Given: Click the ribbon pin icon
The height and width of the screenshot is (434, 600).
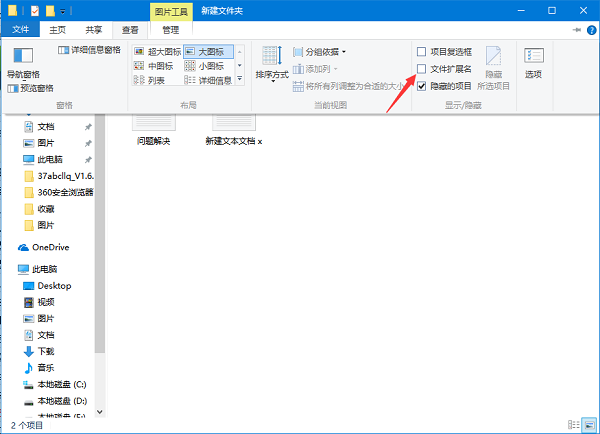Looking at the screenshot, I should (x=577, y=30).
